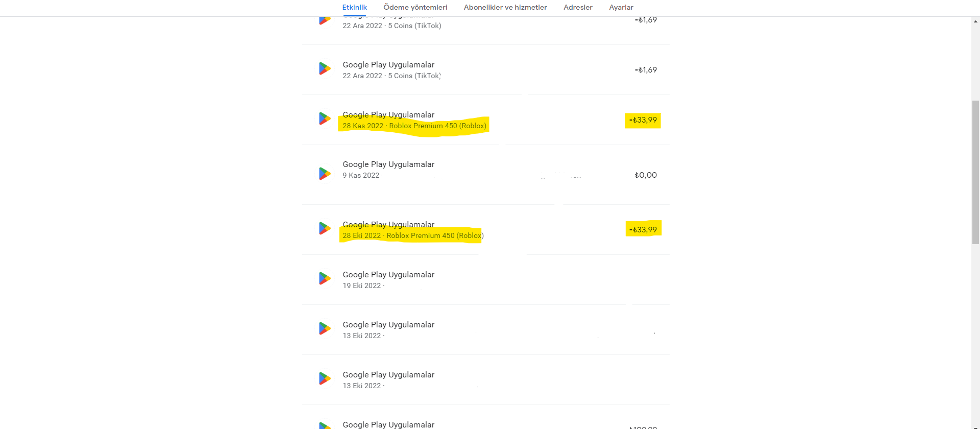The image size is (980, 429).
Task: Click the ₺0,00 amount on 9 Kas row
Action: (x=645, y=175)
